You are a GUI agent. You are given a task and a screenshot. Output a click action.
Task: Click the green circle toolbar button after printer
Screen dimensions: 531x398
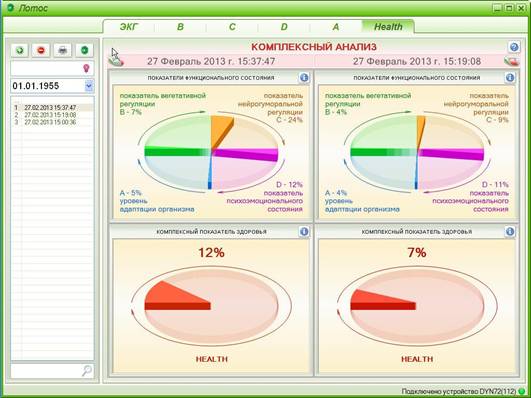pyautogui.click(x=84, y=50)
